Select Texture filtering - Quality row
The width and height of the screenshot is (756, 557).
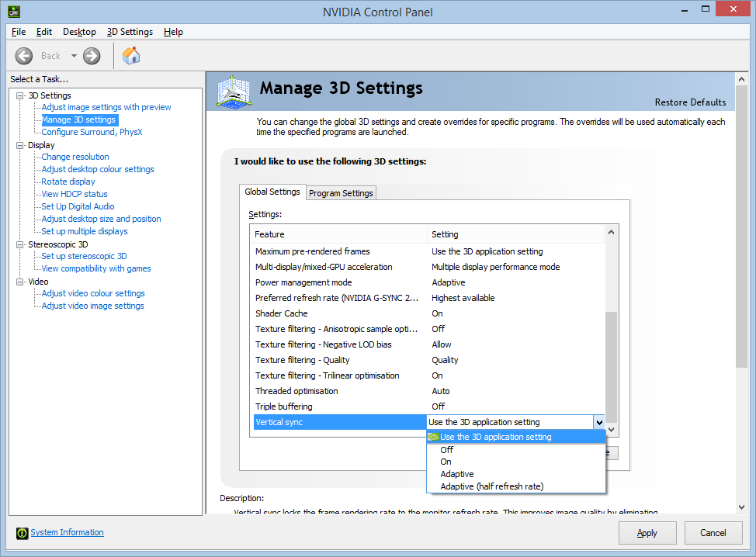click(428, 360)
